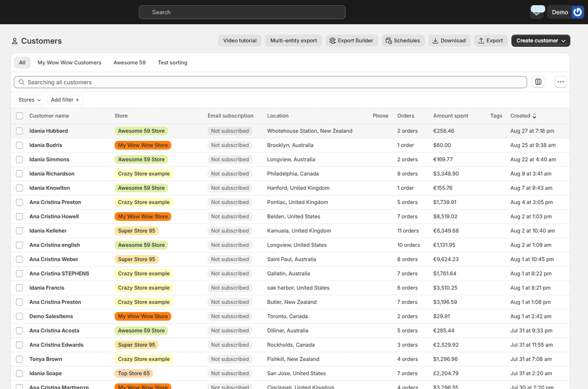Click the Top Store 65 badge
This screenshot has height=389, width=588.
coord(134,373)
